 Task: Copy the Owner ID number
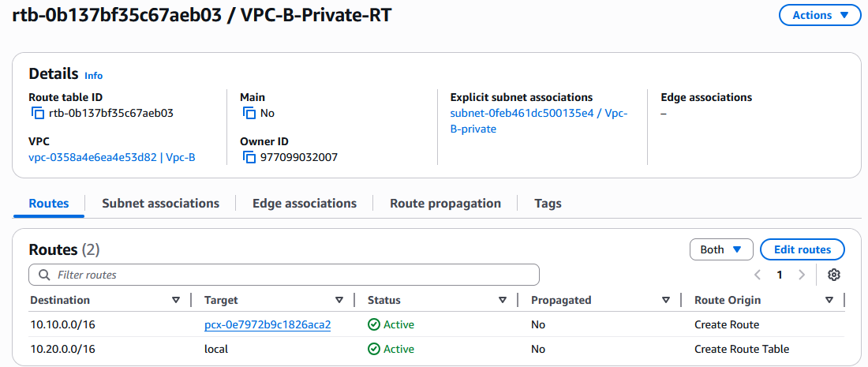pyautogui.click(x=249, y=157)
